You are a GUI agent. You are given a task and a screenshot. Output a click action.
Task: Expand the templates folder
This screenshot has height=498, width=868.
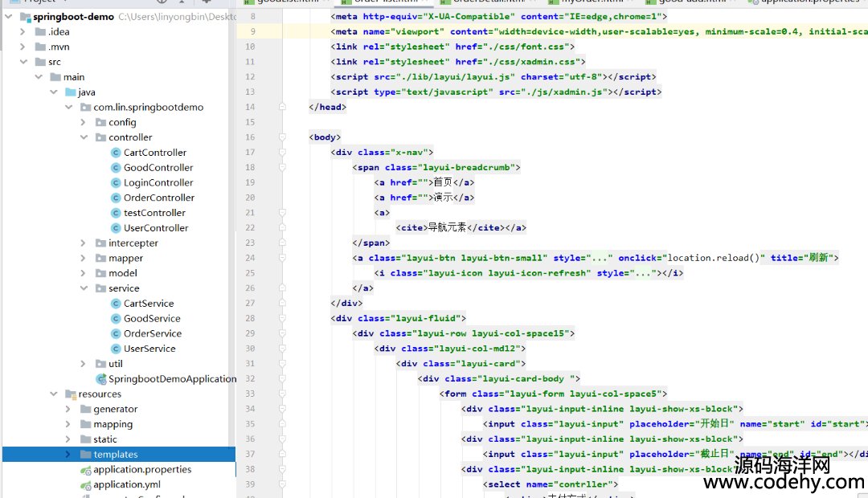pos(68,455)
